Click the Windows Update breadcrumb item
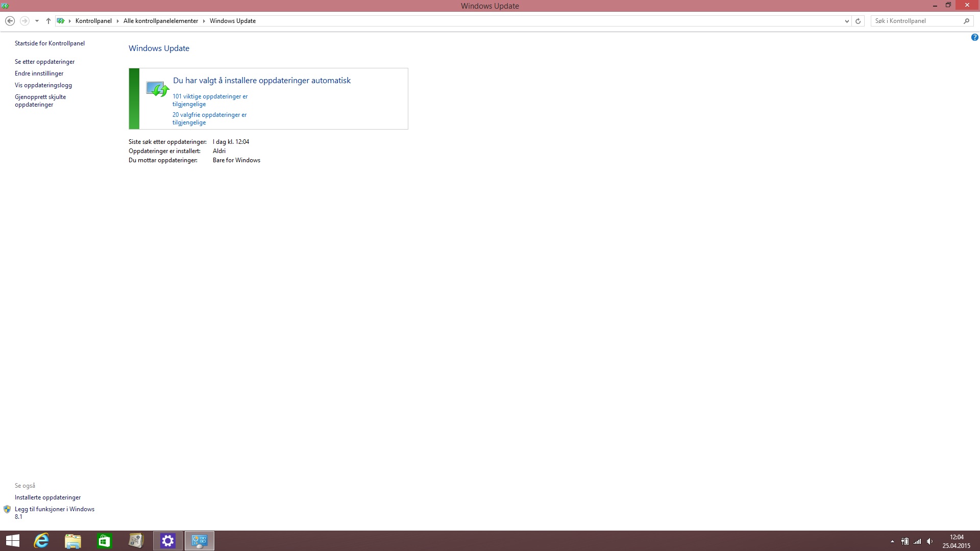This screenshot has height=551, width=980. pyautogui.click(x=233, y=21)
